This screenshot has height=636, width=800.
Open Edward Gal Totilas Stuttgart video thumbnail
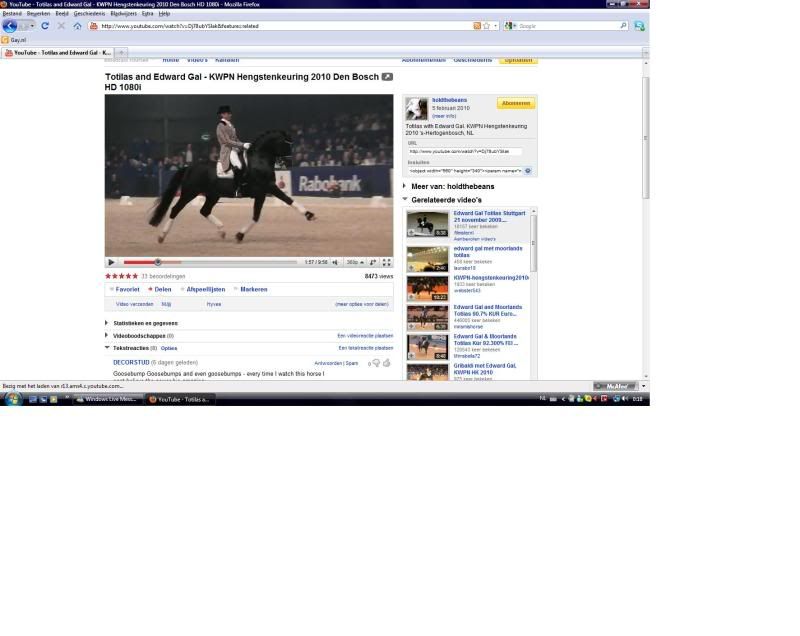427,224
